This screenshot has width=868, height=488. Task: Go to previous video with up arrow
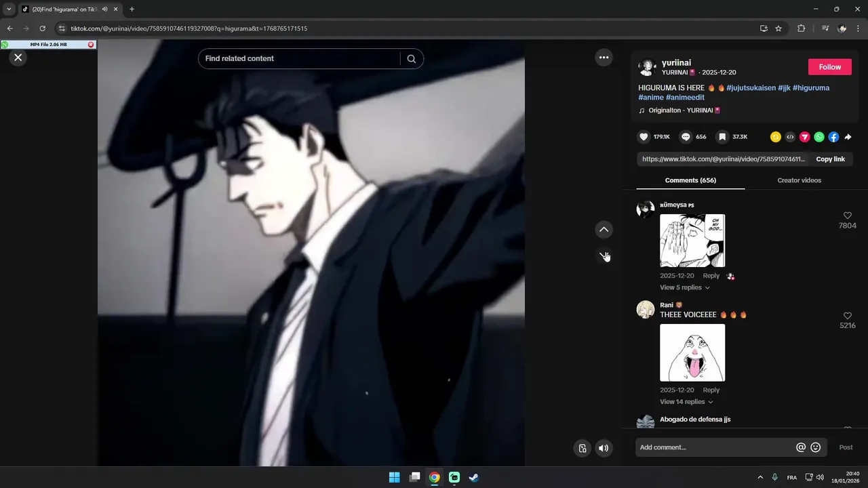pos(604,230)
